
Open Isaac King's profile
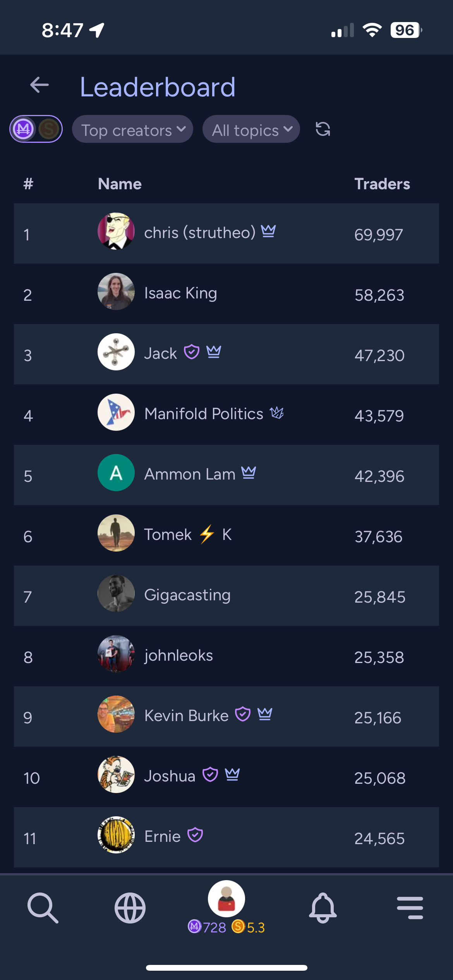pyautogui.click(x=180, y=293)
